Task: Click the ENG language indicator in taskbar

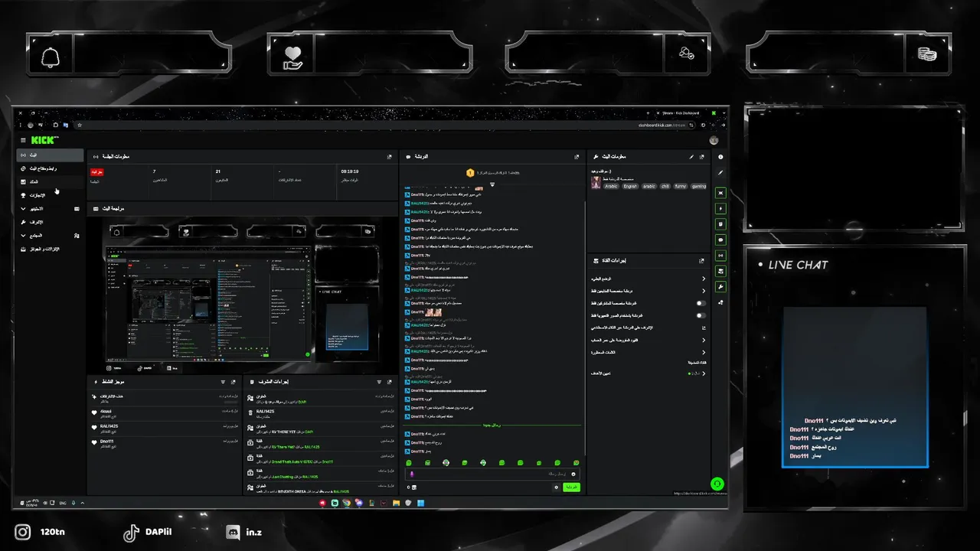Action: 62,503
